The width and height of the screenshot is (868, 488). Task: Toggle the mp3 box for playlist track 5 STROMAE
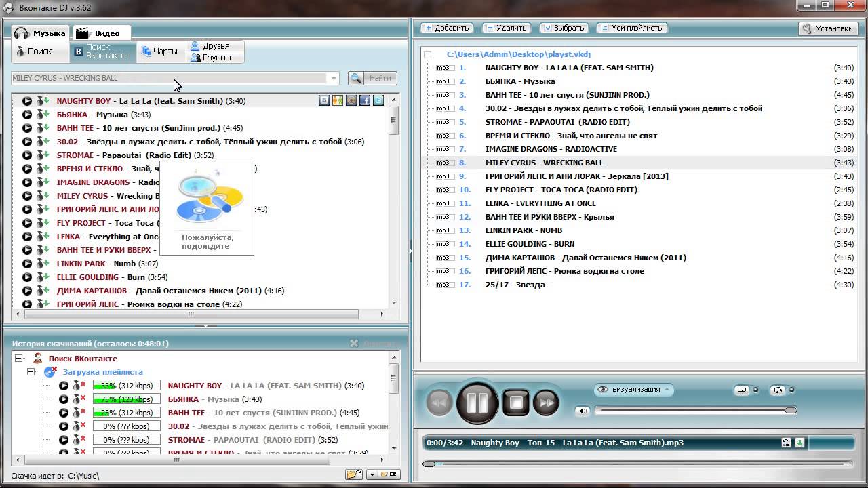(443, 122)
